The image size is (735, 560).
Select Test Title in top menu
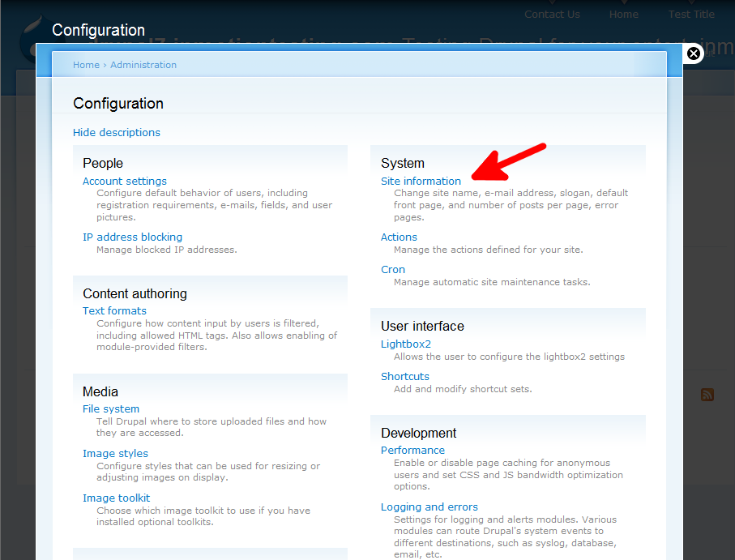[691, 14]
